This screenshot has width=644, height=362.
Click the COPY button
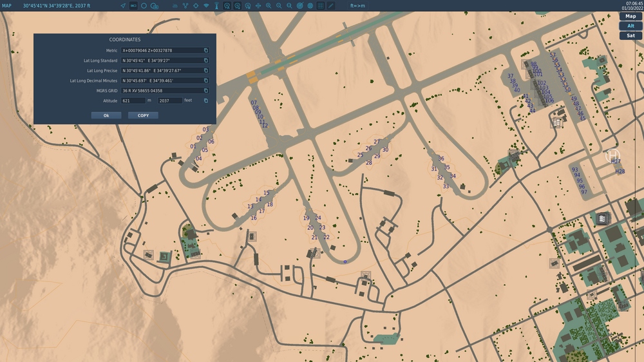click(143, 115)
